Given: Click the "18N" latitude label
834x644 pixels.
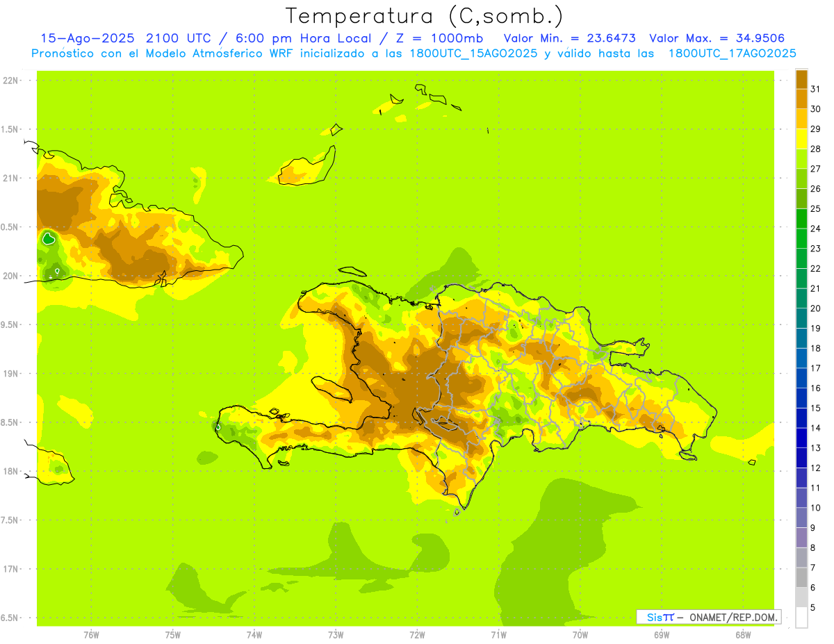Looking at the screenshot, I should pos(10,471).
